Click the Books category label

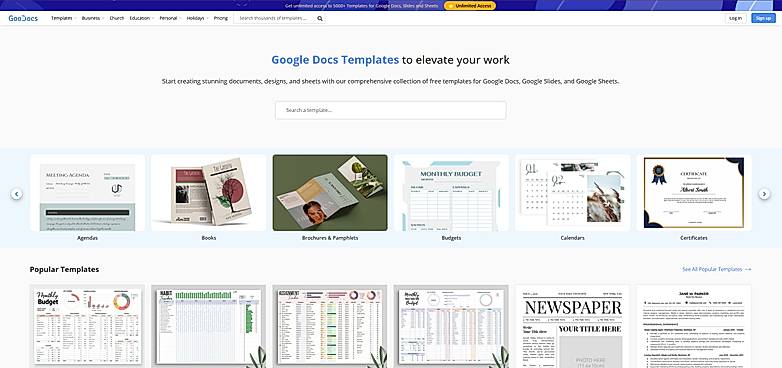(x=208, y=238)
